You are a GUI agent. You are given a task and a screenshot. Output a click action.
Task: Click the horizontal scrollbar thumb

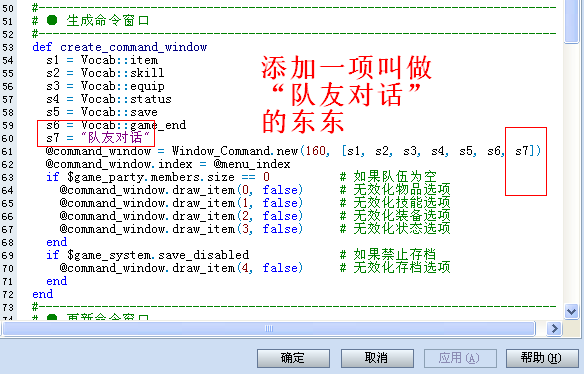coord(269,329)
